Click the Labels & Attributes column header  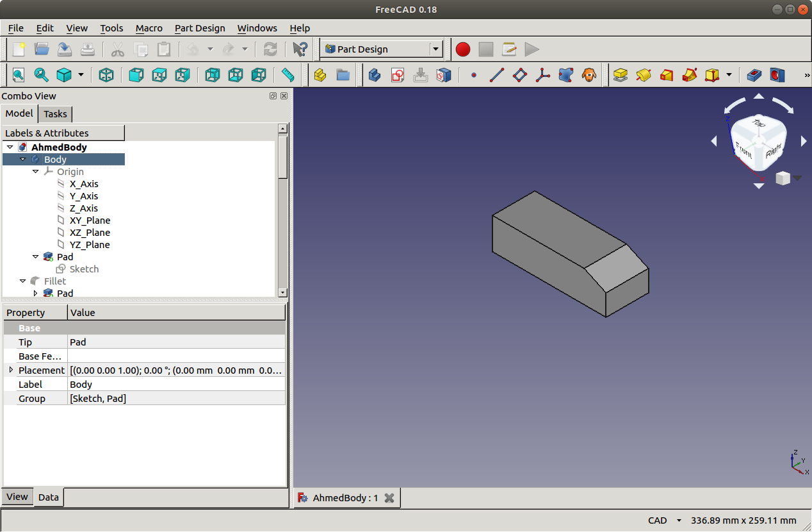pyautogui.click(x=63, y=133)
